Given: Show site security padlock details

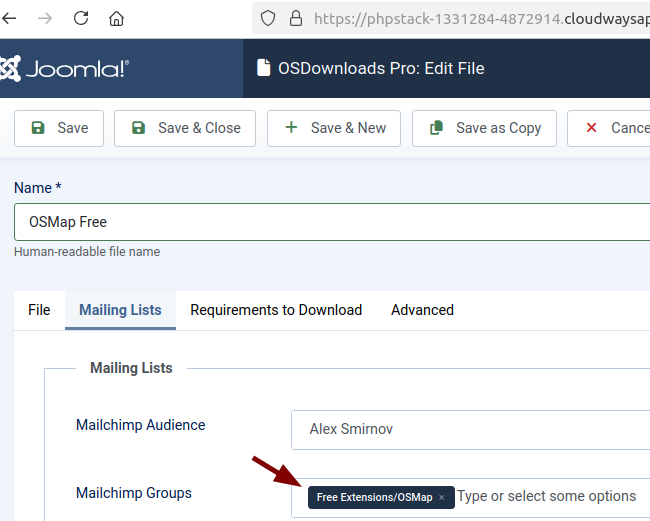Looking at the screenshot, I should (x=296, y=18).
